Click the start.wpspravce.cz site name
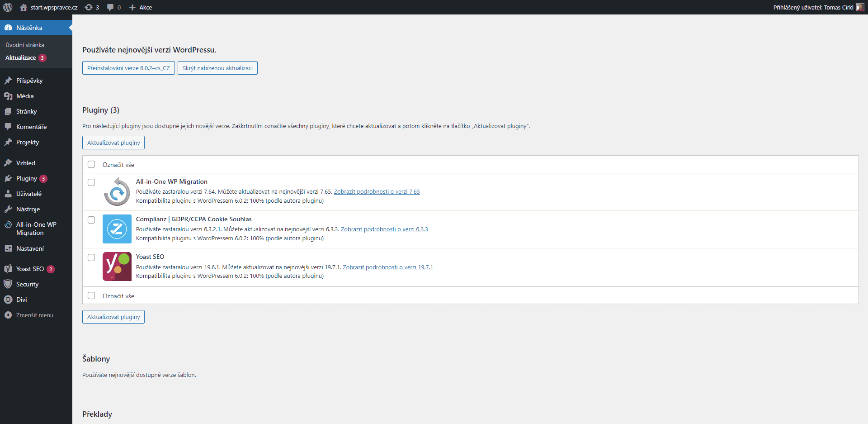Image resolution: width=868 pixels, height=424 pixels. tap(54, 7)
